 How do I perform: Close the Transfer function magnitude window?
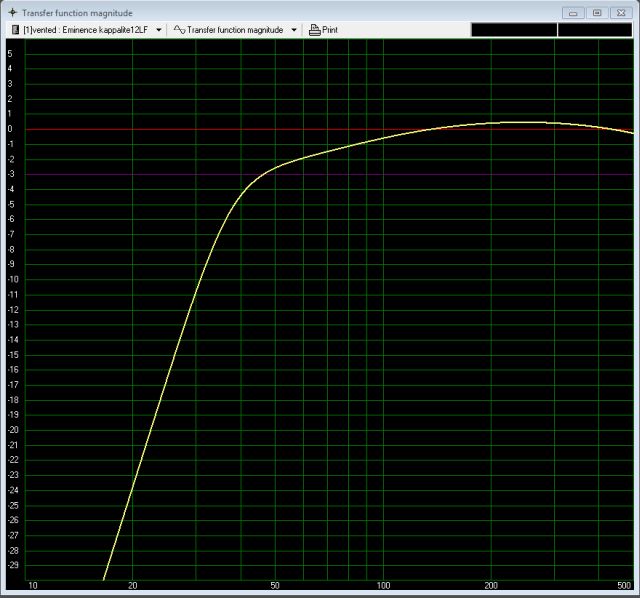pos(622,12)
